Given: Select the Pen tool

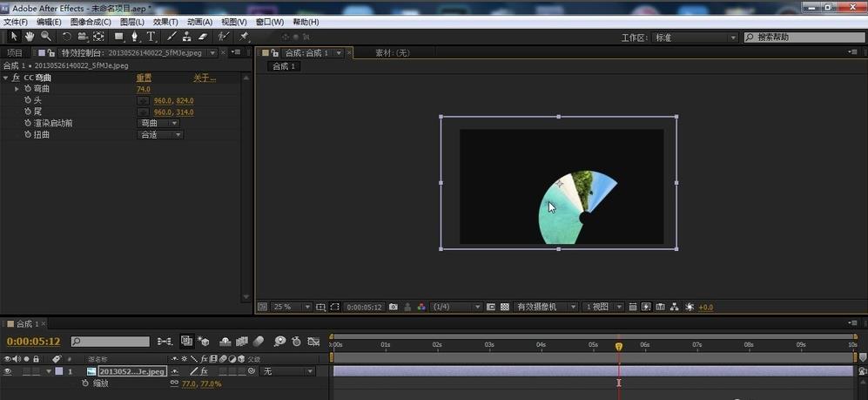Looking at the screenshot, I should (135, 36).
